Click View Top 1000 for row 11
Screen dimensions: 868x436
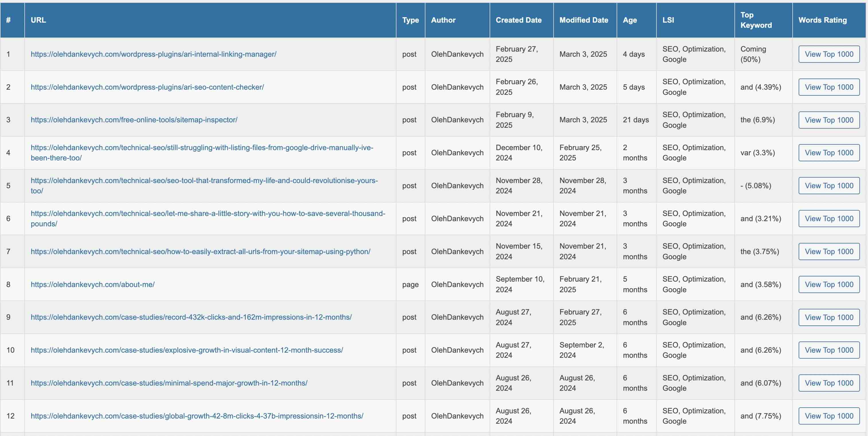pos(829,383)
